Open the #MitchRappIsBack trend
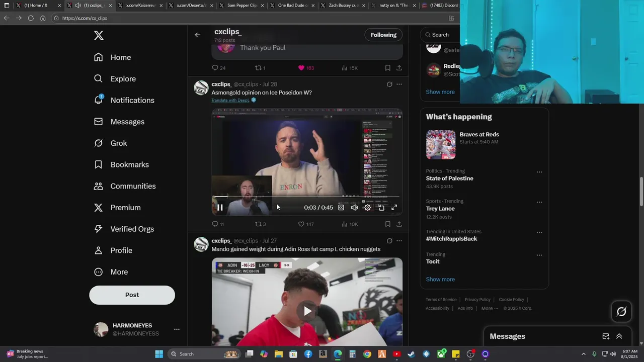The width and height of the screenshot is (644, 362). click(x=451, y=239)
